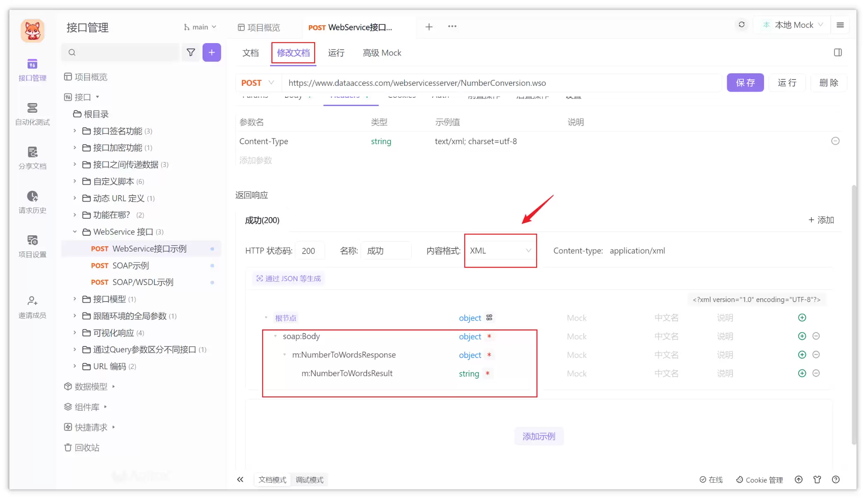The image size is (868, 498).
Task: Click 通过 JSON 等生成
Action: [289, 279]
